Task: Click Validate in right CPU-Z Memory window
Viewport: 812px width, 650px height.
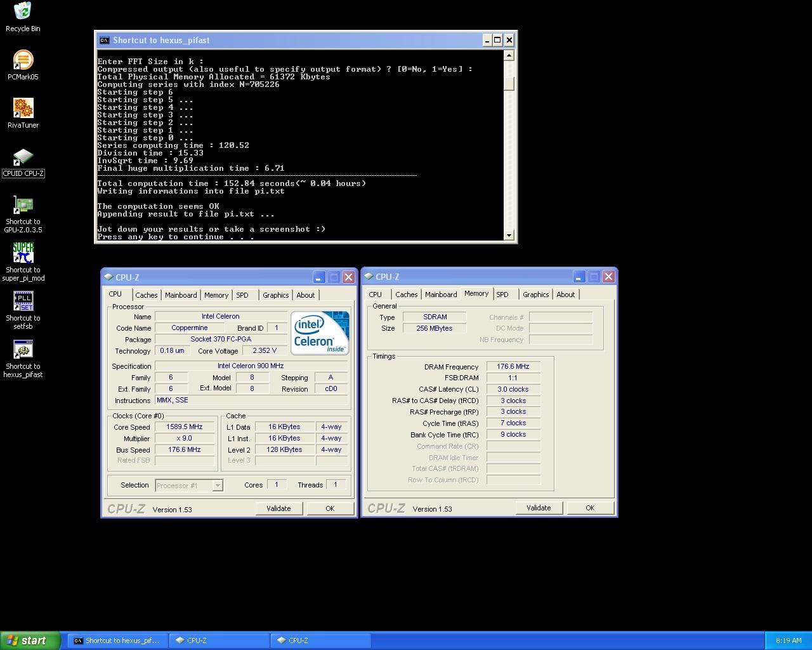Action: pos(539,508)
